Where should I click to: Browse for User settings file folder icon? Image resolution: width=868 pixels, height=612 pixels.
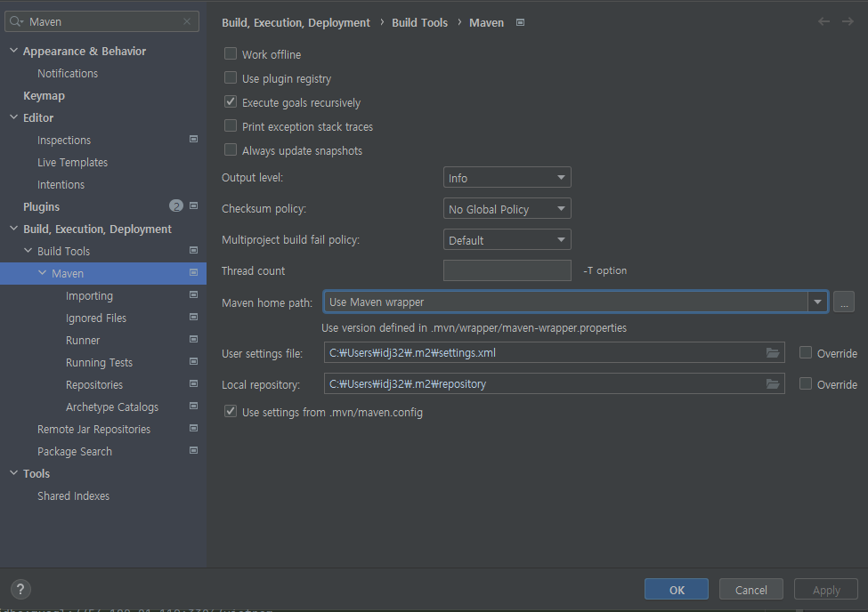(x=773, y=352)
